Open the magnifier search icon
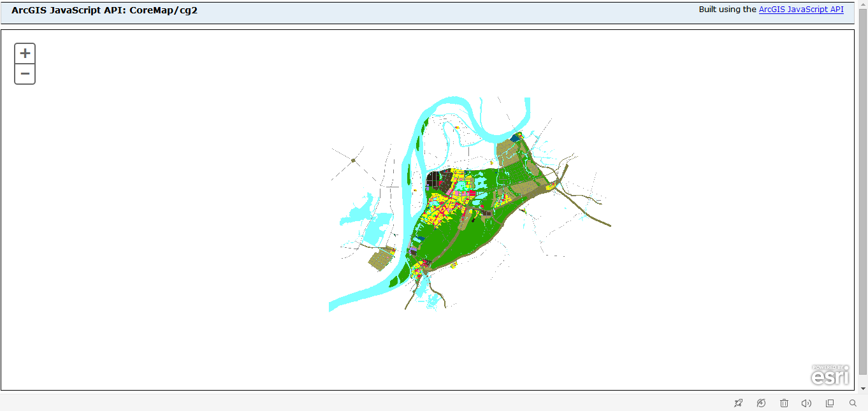868x411 pixels. [853, 403]
